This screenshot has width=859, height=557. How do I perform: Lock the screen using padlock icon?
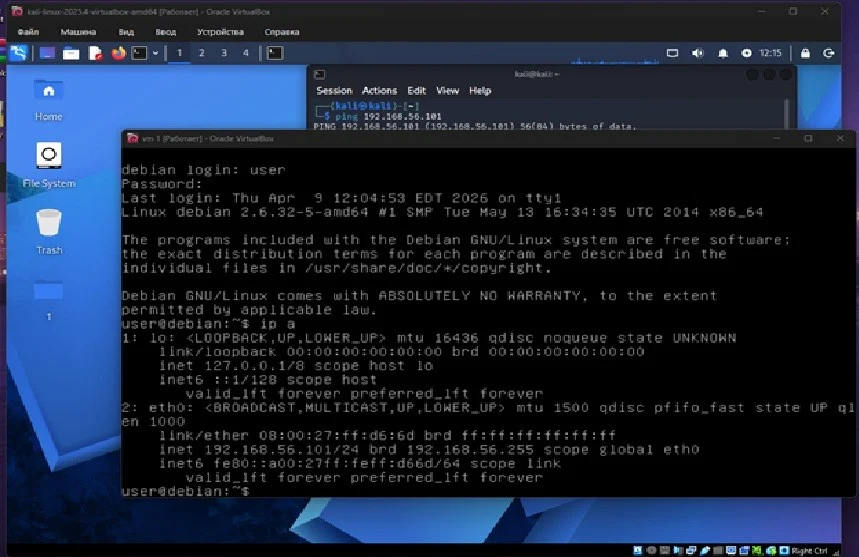click(805, 53)
